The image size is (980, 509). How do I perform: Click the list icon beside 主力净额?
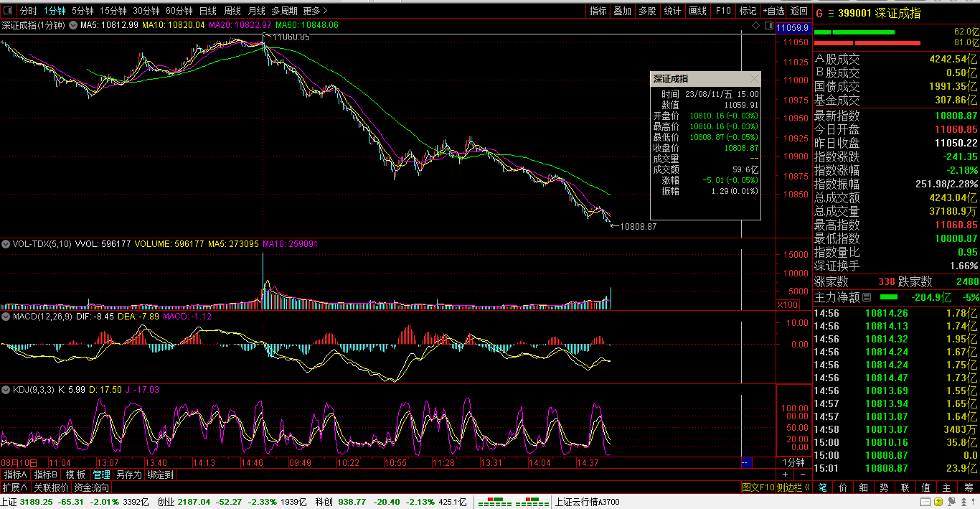coord(867,296)
